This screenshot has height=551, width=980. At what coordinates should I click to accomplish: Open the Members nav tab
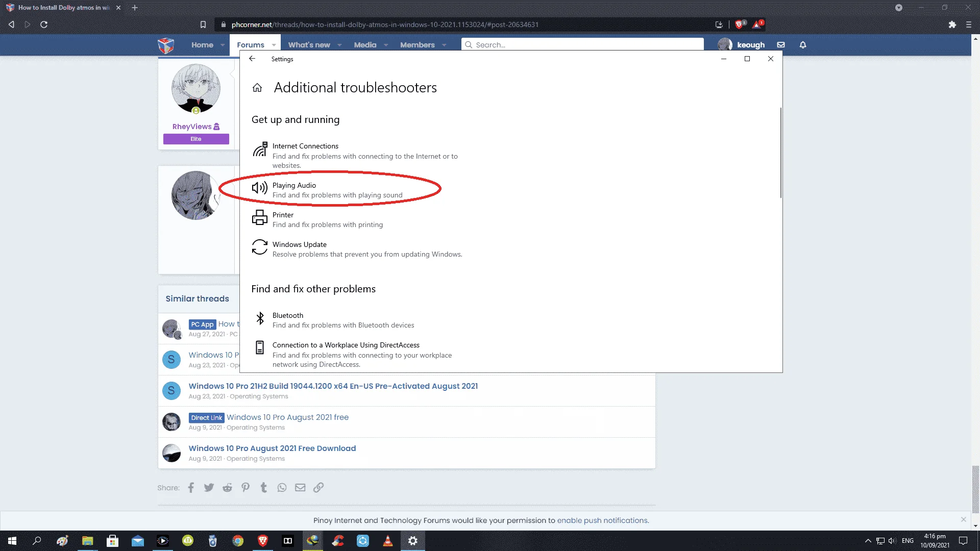[418, 45]
